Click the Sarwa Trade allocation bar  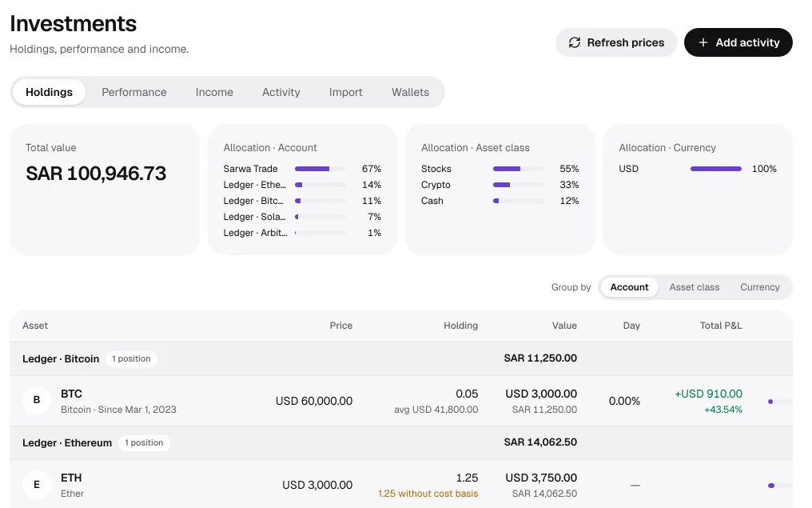point(320,169)
